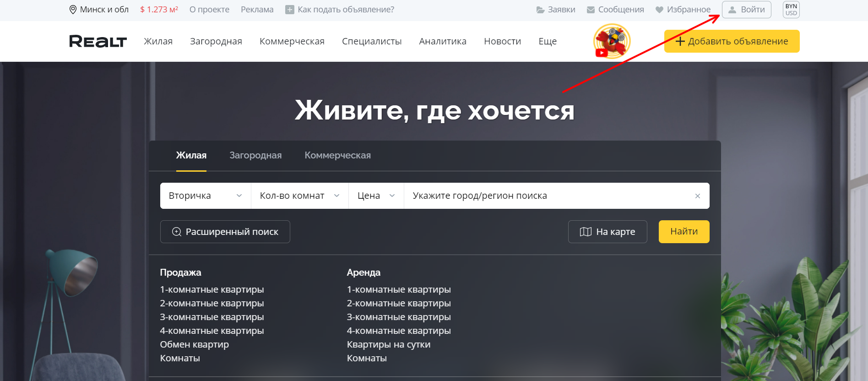Click the location pin icon near Минск и обл

[x=73, y=10]
